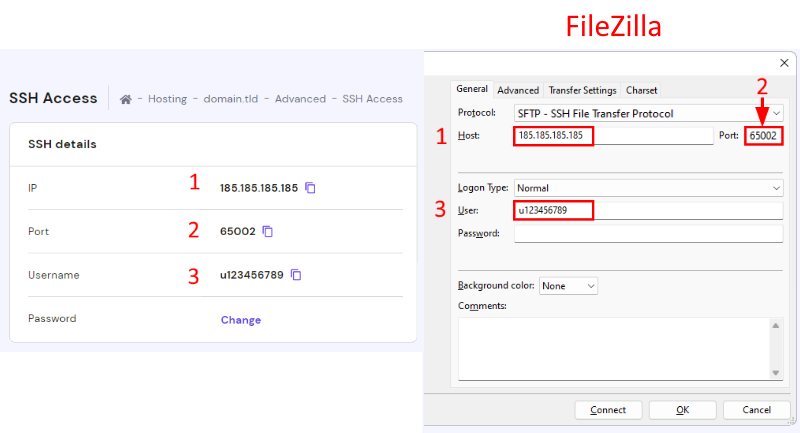
Task: Click the OK button
Action: click(681, 410)
